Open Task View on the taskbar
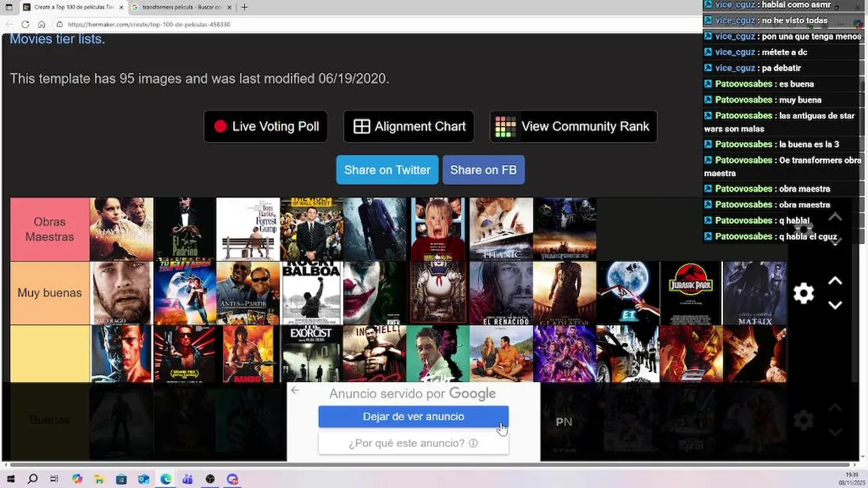Viewport: 868px width, 488px height. coord(54,479)
